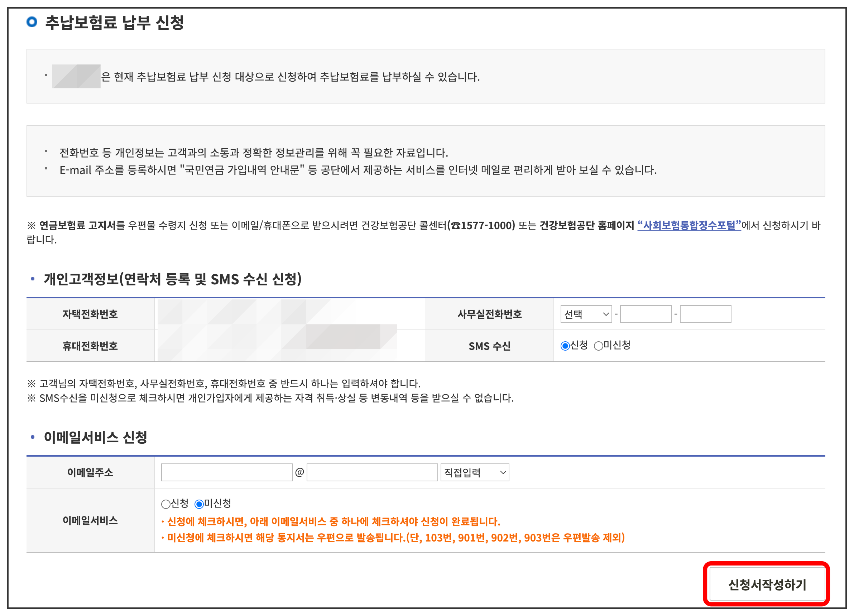Select SMS 수신 신청 radio button
The height and width of the screenshot is (616, 854).
565,346
